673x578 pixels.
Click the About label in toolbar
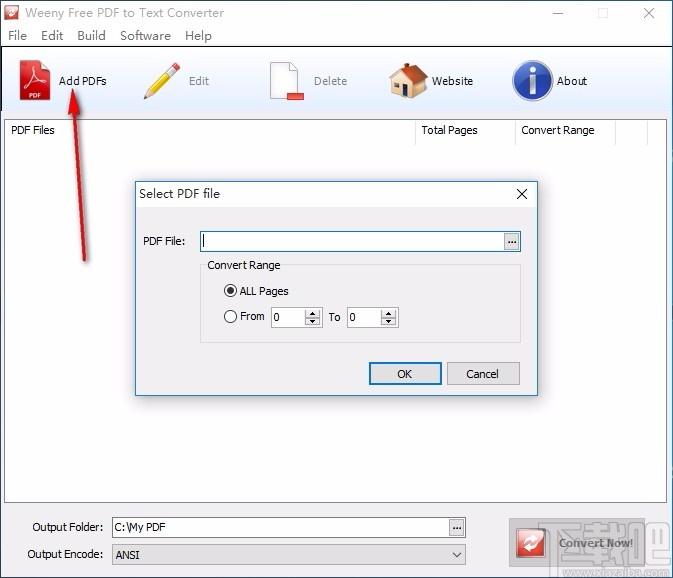(x=572, y=81)
